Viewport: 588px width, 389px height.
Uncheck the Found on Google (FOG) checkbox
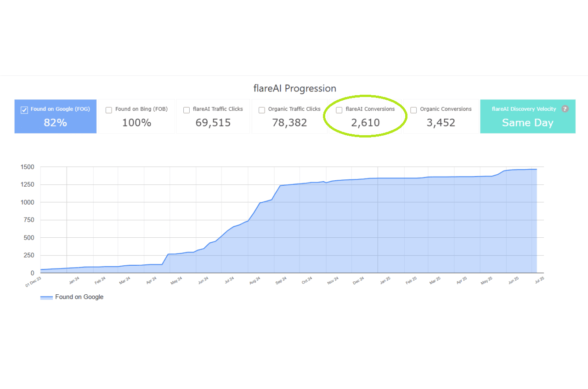(x=24, y=110)
